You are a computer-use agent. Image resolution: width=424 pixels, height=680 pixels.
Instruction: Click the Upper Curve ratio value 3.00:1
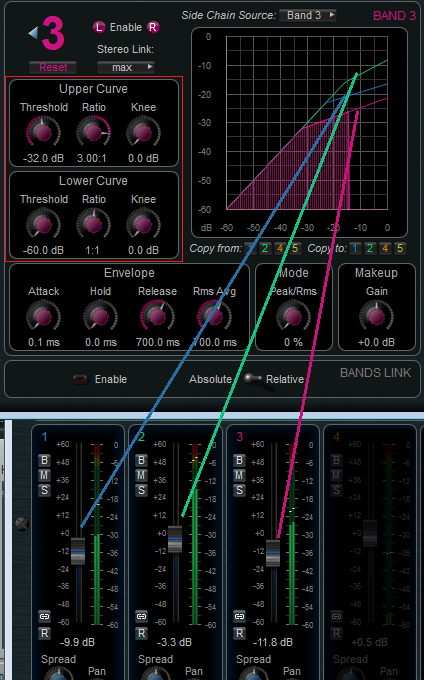coord(92,158)
